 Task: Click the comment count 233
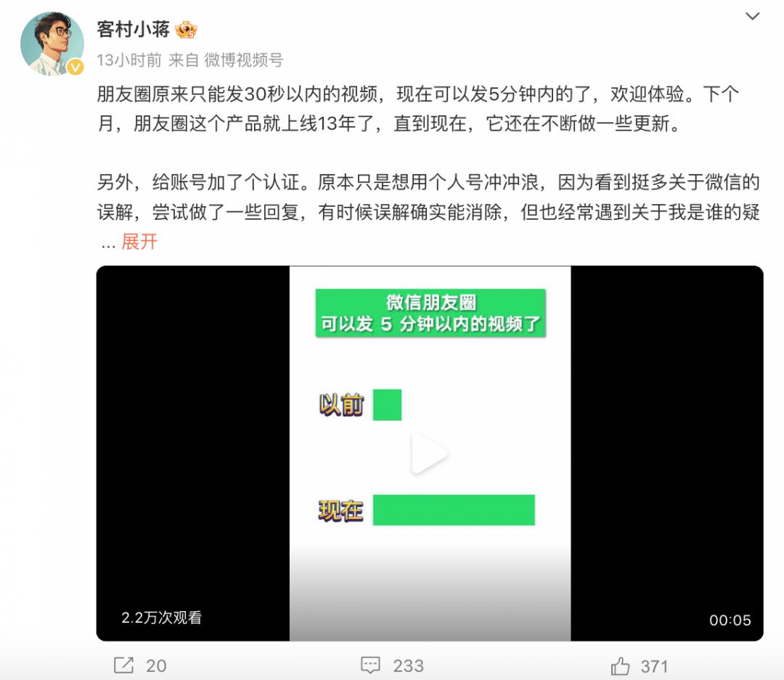(x=408, y=666)
